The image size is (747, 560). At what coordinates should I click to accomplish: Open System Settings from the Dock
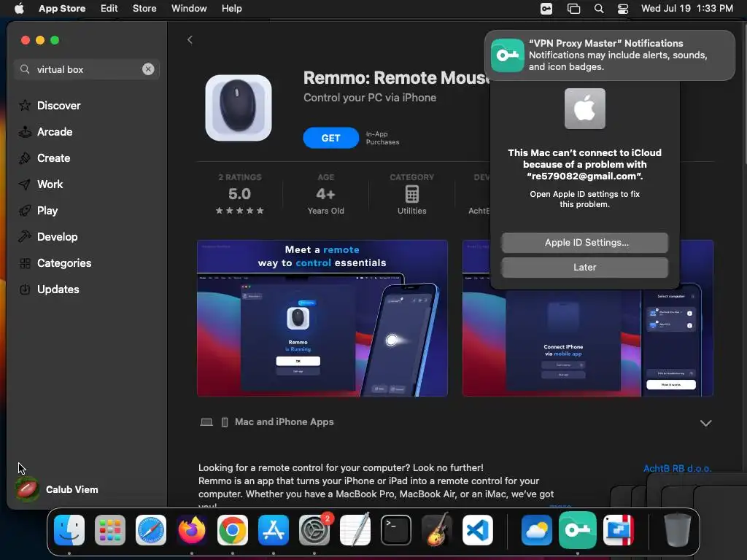[x=314, y=530]
